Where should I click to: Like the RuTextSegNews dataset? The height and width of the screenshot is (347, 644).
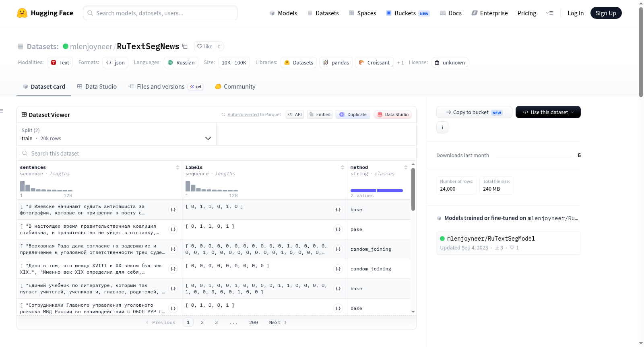pos(204,46)
